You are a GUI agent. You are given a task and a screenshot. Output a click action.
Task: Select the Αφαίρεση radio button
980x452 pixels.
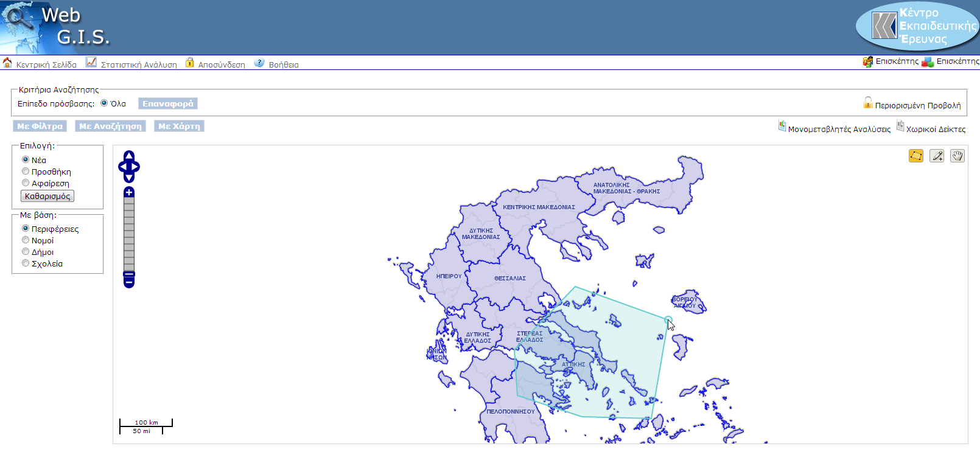(26, 183)
